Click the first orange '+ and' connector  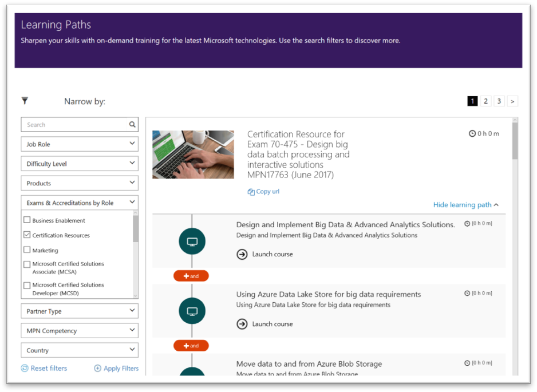tap(191, 276)
